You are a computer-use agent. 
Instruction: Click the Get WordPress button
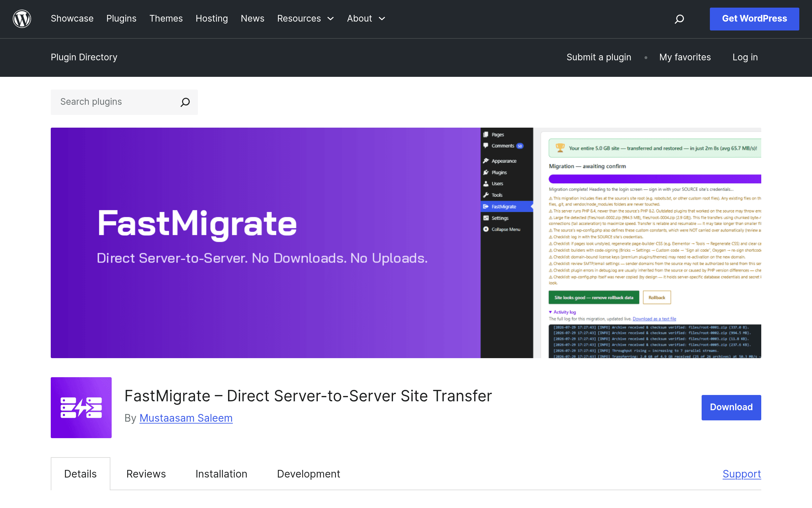[754, 19]
